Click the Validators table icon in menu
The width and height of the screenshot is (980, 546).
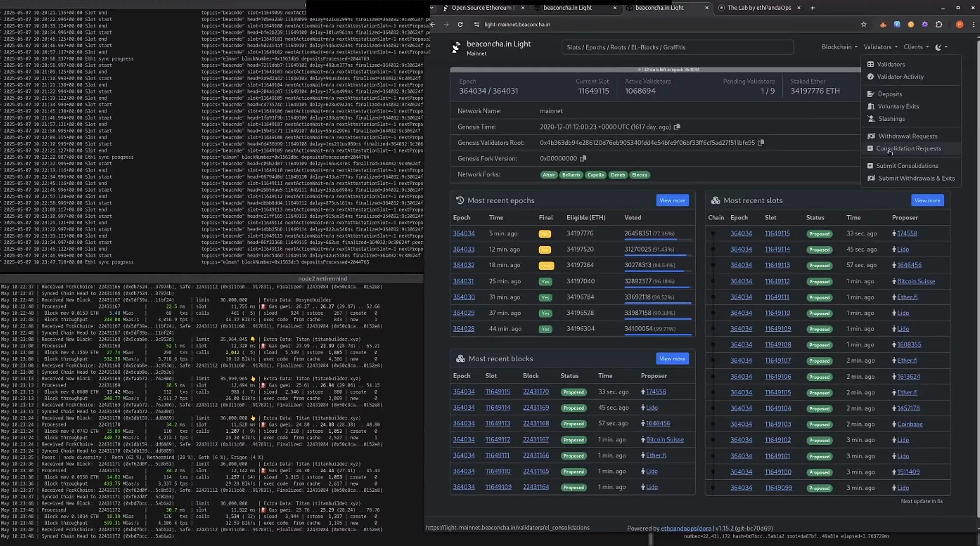pyautogui.click(x=870, y=64)
